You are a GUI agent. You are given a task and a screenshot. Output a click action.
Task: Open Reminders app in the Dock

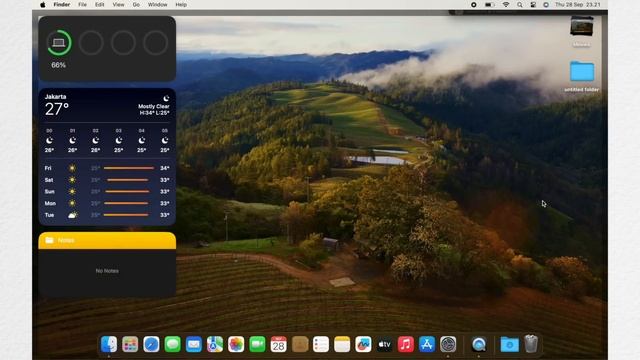coord(321,344)
